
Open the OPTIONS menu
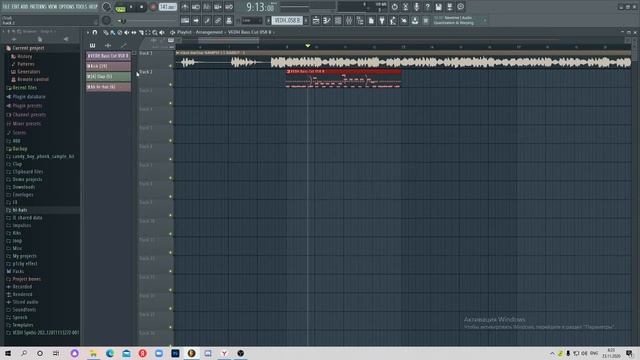(x=66, y=7)
